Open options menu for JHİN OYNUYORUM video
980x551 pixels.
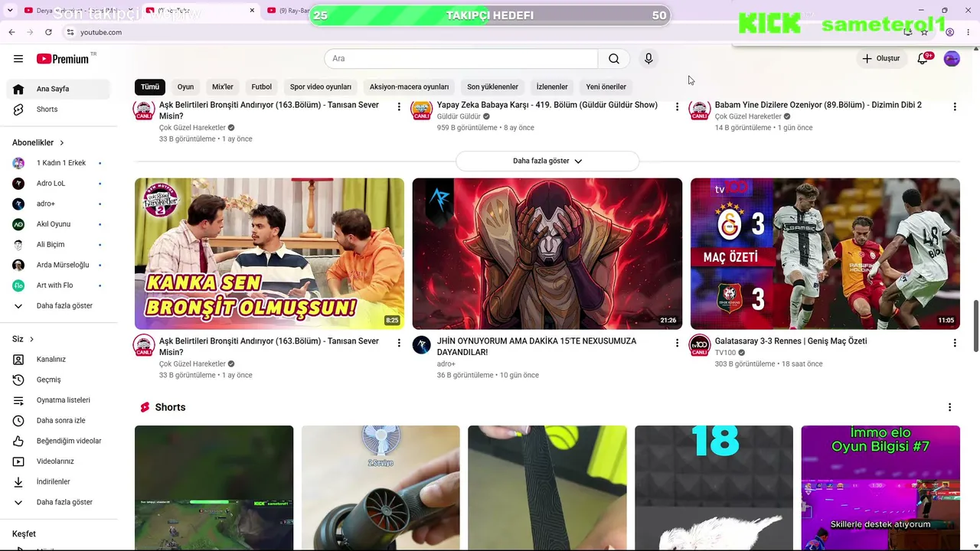coord(677,343)
